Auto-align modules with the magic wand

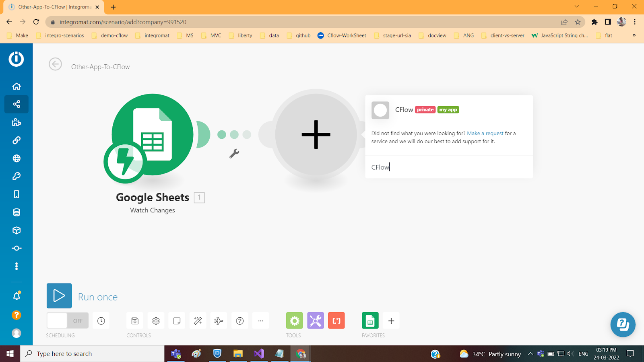pos(198,321)
